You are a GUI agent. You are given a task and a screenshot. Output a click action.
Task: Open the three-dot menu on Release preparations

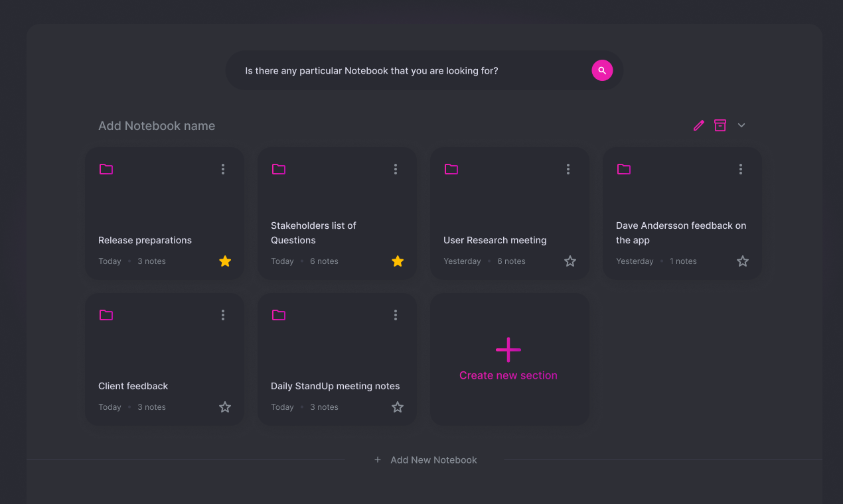point(223,169)
